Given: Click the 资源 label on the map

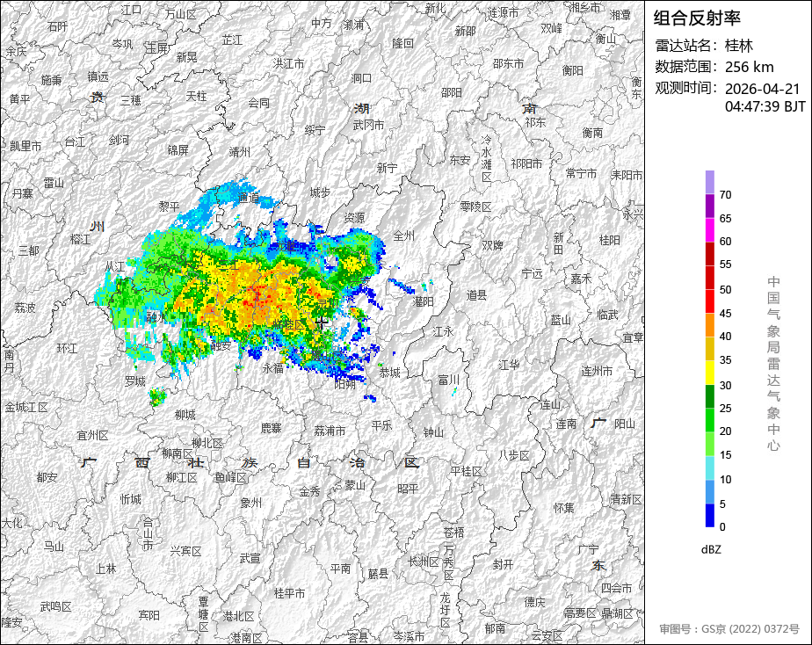Looking at the screenshot, I should [x=355, y=218].
